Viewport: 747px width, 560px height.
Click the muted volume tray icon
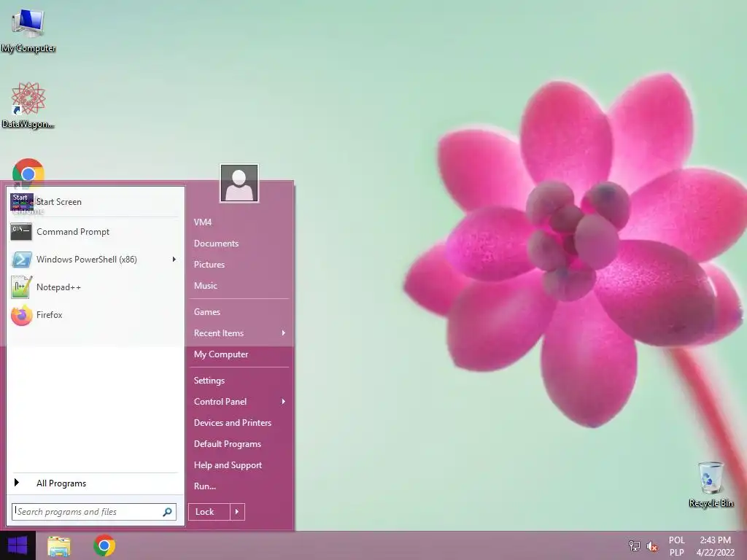pos(651,545)
